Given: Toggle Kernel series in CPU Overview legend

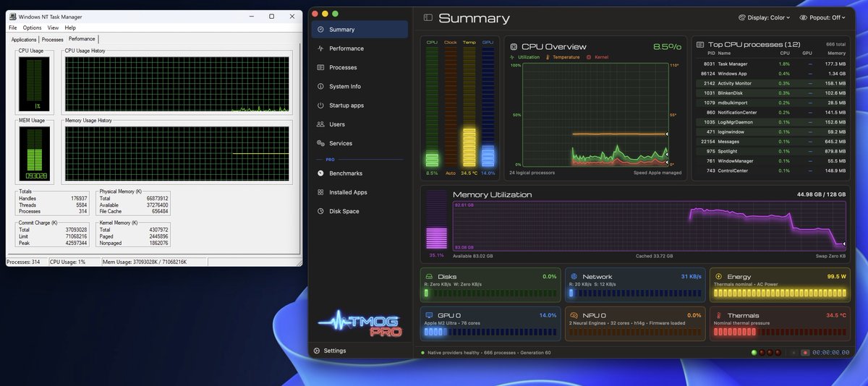Looking at the screenshot, I should point(597,57).
